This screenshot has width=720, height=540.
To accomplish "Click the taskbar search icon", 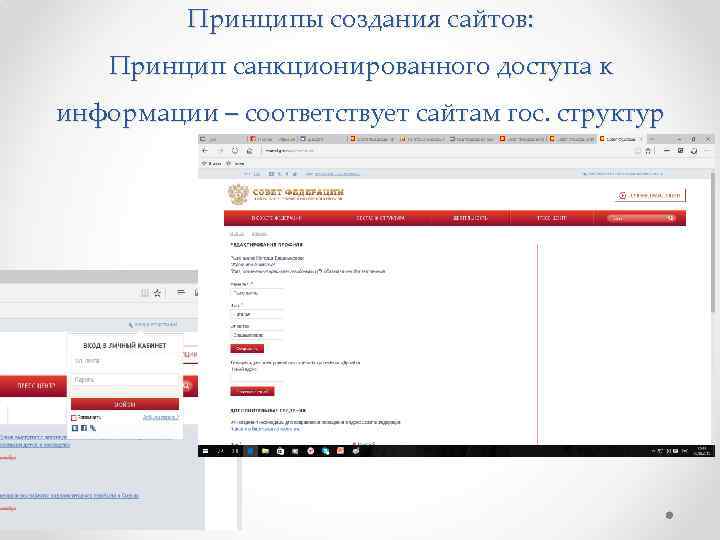I will click(x=220, y=451).
